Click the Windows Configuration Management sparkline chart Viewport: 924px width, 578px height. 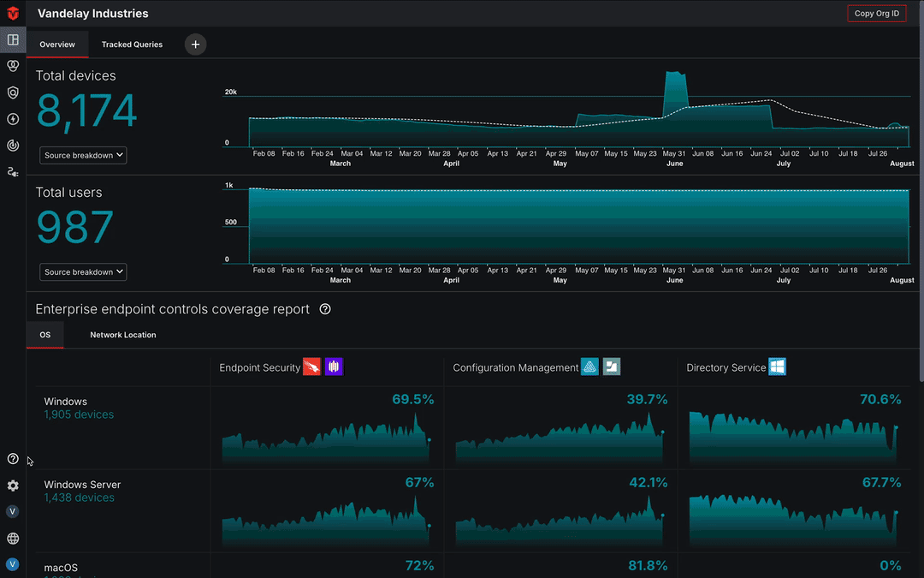pos(560,437)
